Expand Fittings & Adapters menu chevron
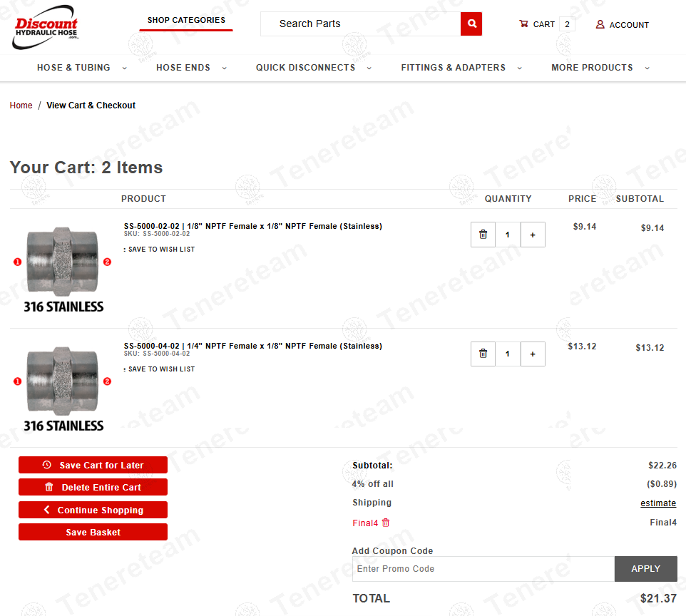The image size is (686, 616). point(520,68)
